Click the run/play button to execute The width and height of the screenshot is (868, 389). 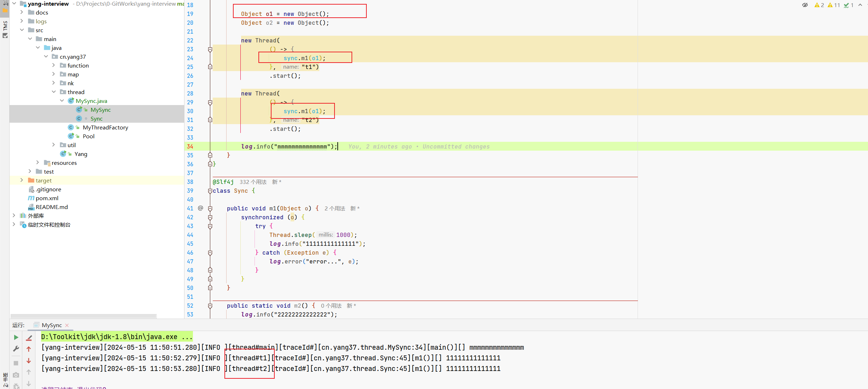point(16,337)
